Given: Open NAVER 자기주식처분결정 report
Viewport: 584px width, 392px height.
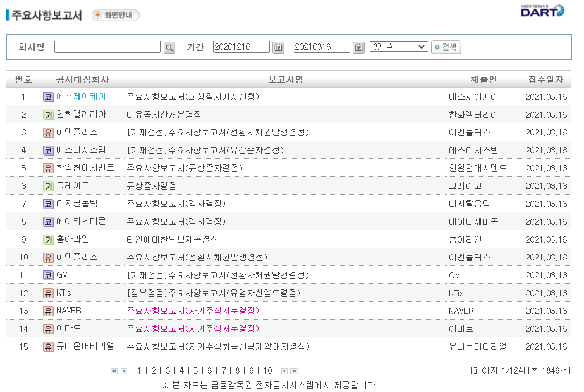Looking at the screenshot, I should pos(193,311).
